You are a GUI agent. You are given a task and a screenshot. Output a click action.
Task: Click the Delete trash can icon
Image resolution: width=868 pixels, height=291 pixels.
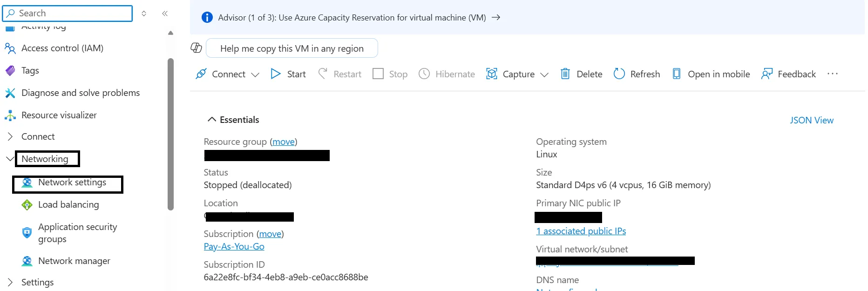tap(565, 74)
